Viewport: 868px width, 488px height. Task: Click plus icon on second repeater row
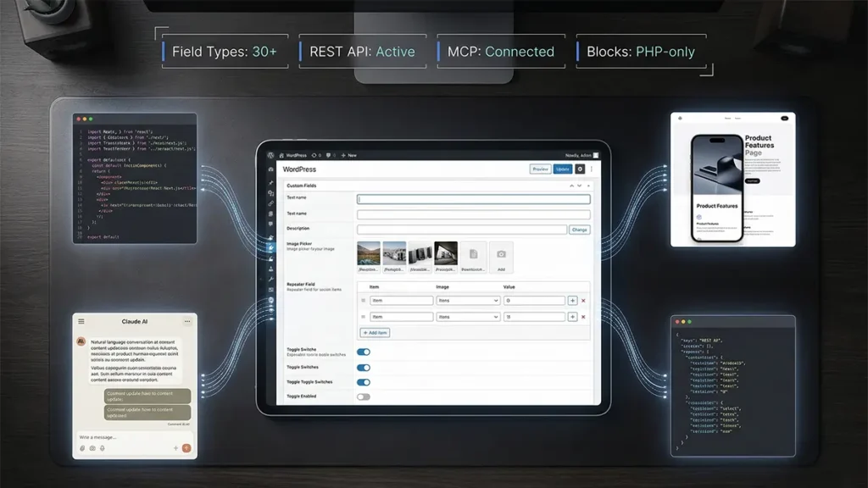[x=572, y=317]
